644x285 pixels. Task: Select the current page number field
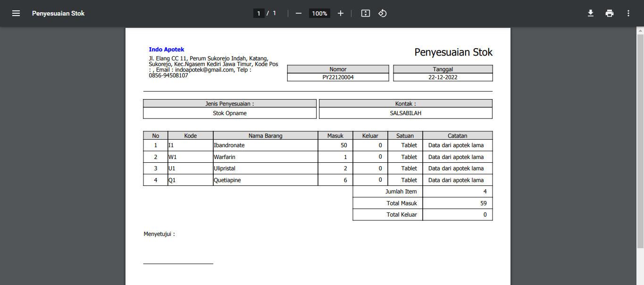click(x=259, y=13)
